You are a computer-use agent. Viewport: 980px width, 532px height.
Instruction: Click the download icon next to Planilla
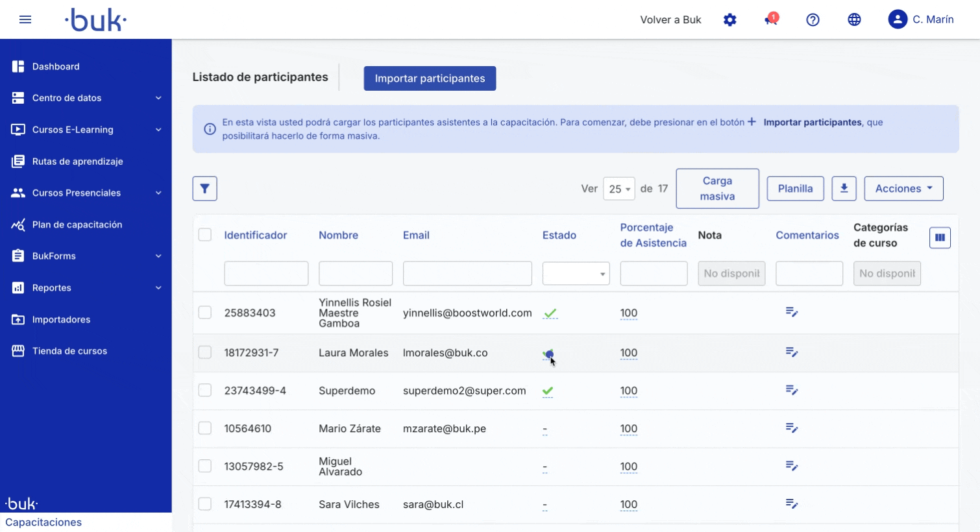pos(844,188)
